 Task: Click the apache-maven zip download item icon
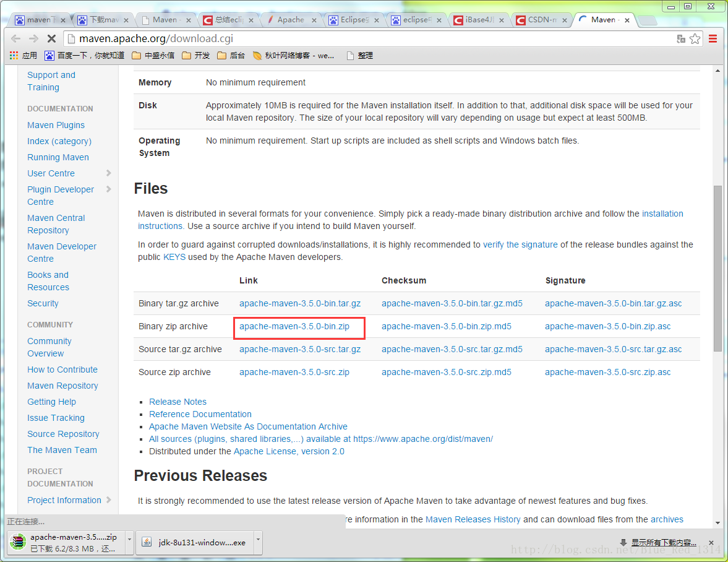click(x=18, y=542)
